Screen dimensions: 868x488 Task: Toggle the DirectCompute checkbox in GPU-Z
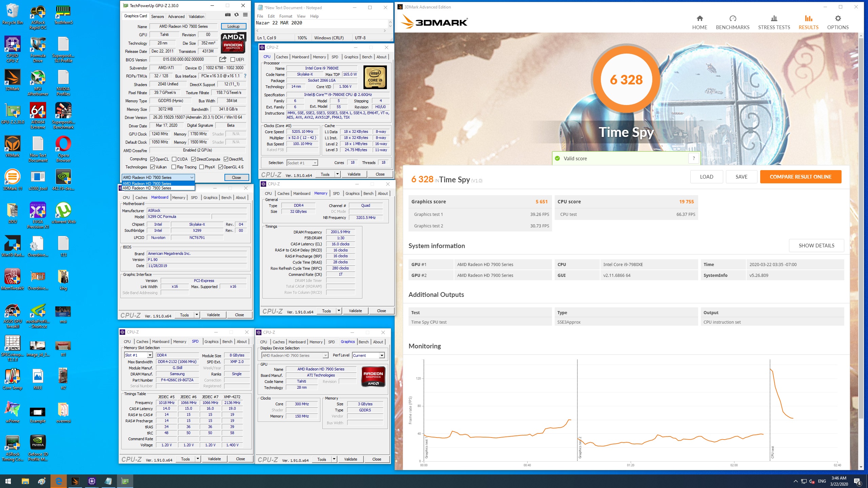click(x=193, y=159)
